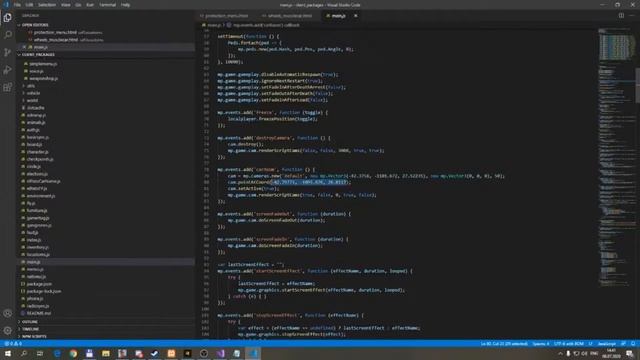The image size is (640, 360).
Task: Click the Split Editor icon
Action: tap(621, 16)
